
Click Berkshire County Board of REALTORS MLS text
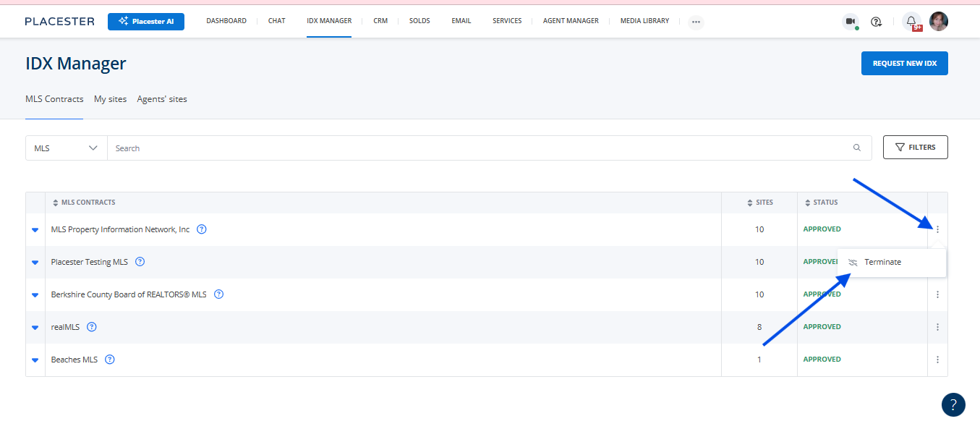point(129,294)
